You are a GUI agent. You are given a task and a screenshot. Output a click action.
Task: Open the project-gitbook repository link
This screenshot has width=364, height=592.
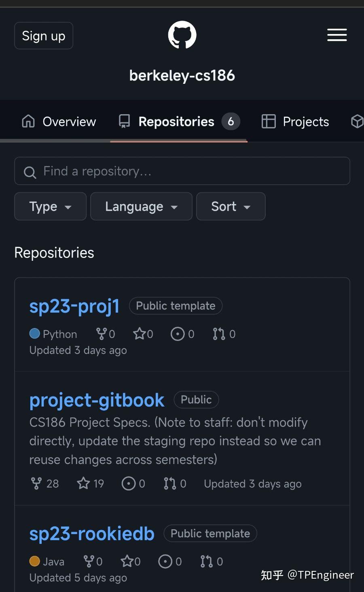pos(97,400)
